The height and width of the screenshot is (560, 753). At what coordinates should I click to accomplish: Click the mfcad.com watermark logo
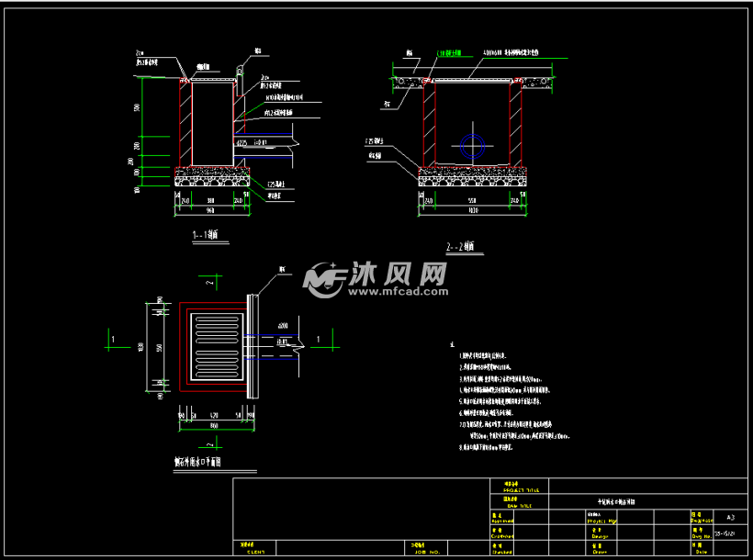(376, 280)
